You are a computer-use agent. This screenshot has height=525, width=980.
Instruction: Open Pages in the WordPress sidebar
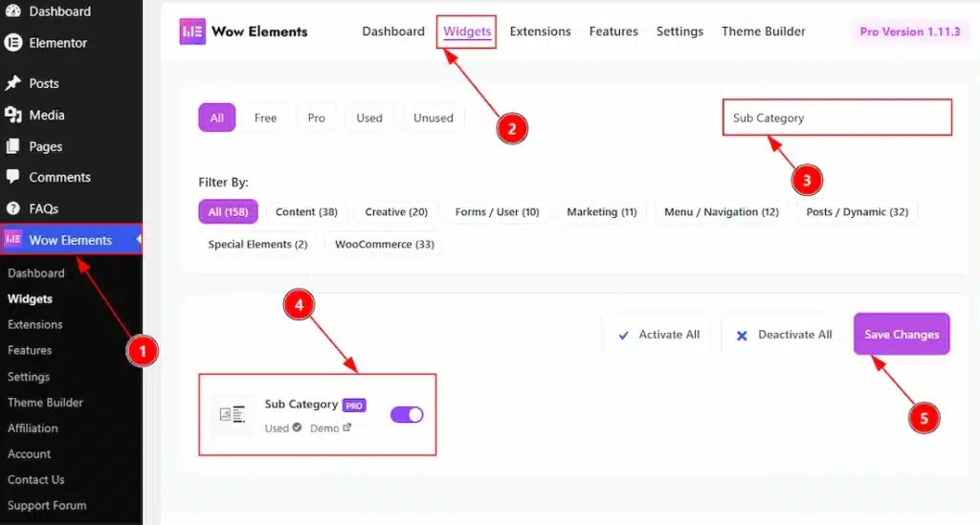[46, 146]
